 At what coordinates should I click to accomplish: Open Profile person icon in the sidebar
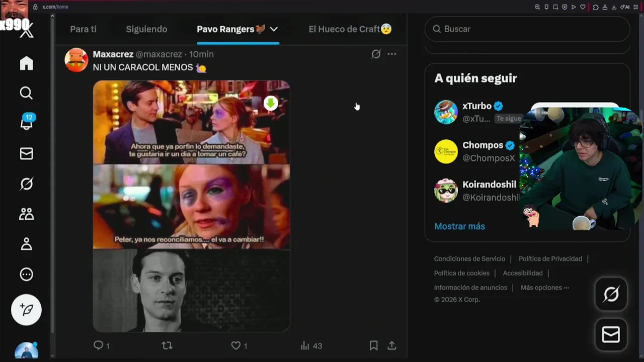(26, 244)
